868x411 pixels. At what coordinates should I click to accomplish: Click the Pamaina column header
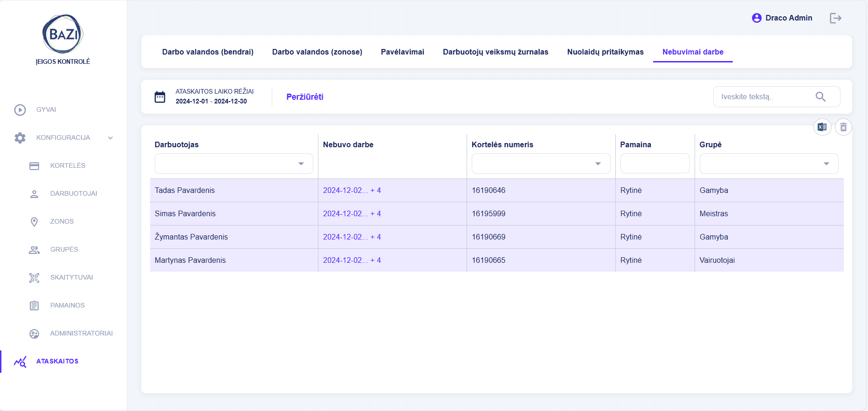636,144
